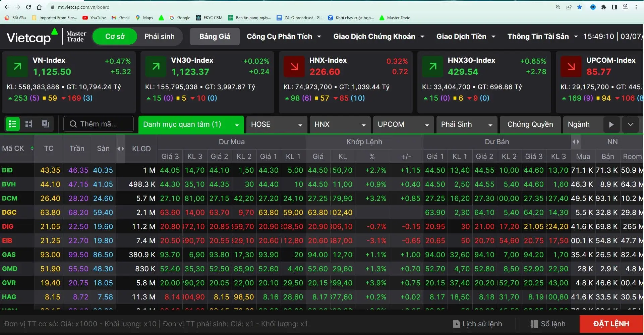Click the Thêm mã search field
Viewport: 644px width, 335px height.
[99, 124]
